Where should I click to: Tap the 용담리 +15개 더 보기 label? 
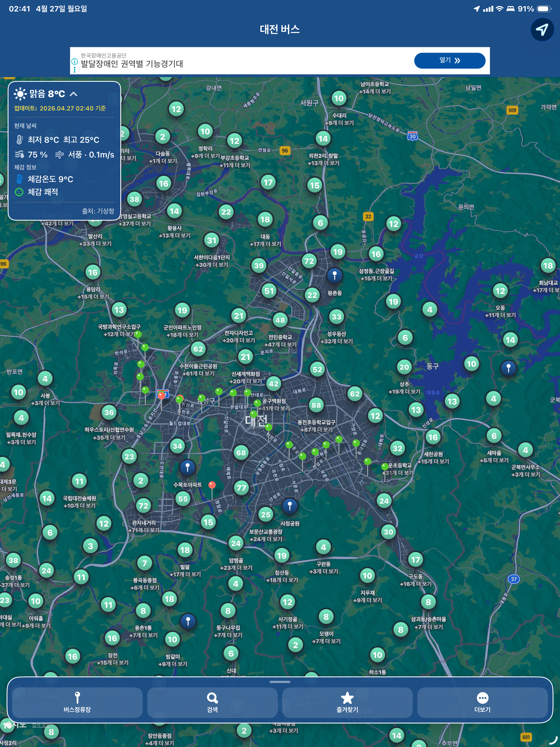[x=93, y=293]
